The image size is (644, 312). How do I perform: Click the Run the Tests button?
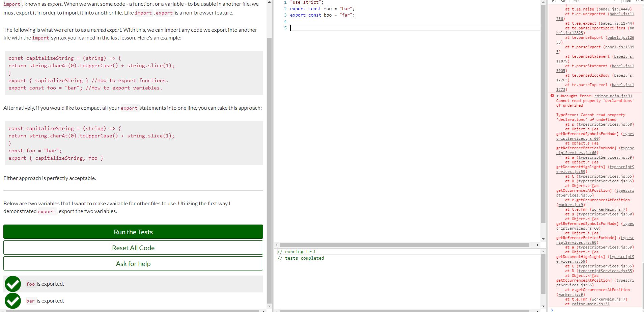click(133, 232)
